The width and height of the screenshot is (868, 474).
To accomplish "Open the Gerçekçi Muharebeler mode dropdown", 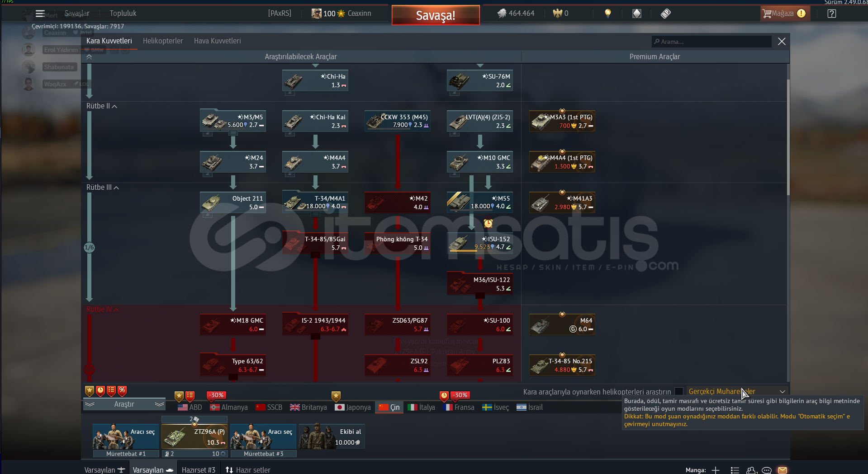I will (x=737, y=392).
